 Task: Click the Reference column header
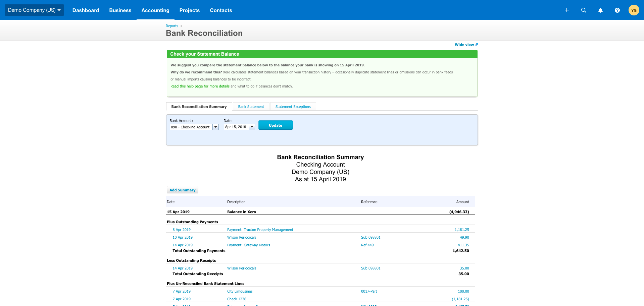369,202
